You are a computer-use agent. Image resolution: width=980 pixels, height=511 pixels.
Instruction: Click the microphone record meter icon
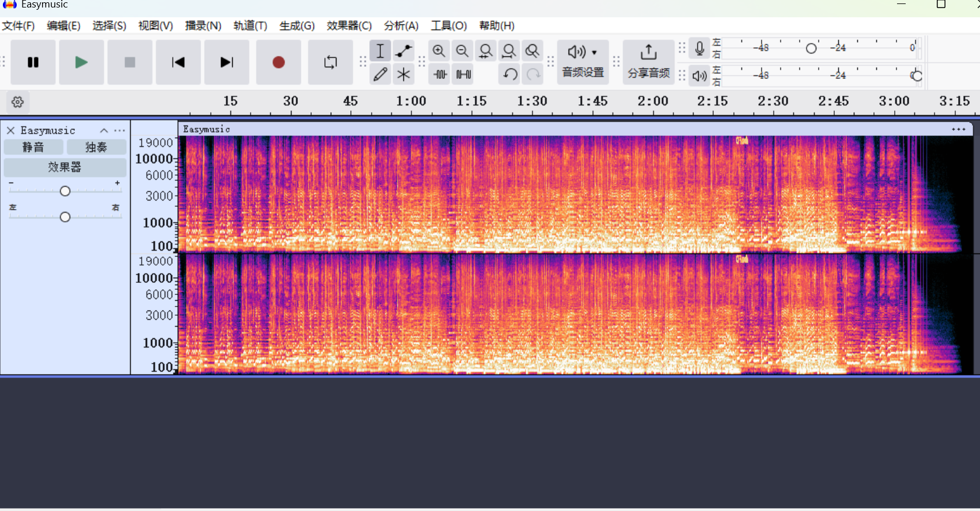tap(699, 48)
